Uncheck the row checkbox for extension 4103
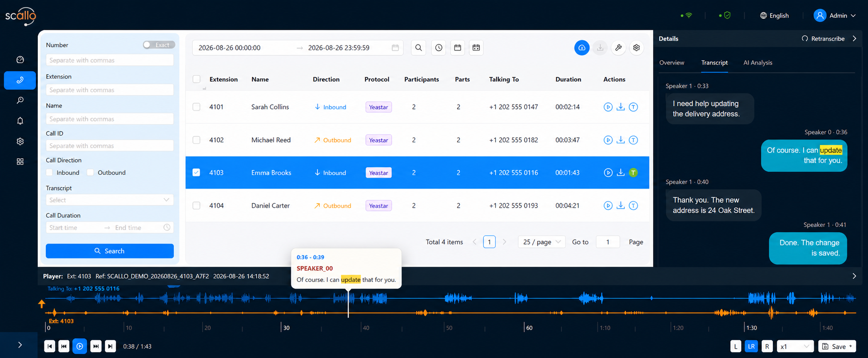 [x=196, y=173]
